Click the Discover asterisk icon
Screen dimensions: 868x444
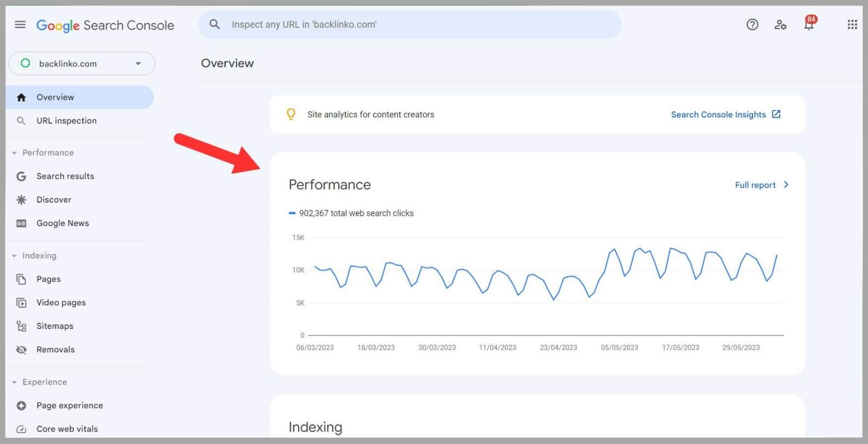click(21, 200)
